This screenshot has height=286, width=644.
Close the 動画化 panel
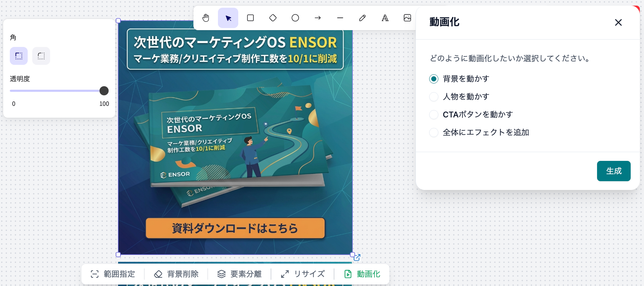tap(618, 22)
